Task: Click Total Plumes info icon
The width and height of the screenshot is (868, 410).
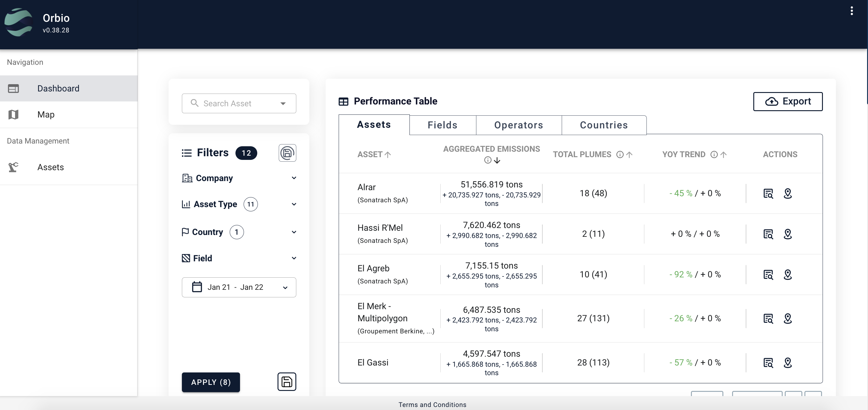Action: coord(620,154)
